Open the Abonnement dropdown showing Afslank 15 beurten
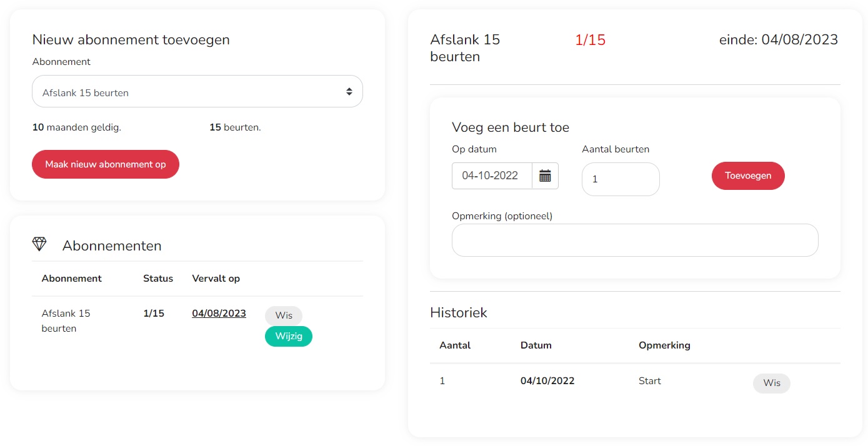Viewport: 868px width, 446px height. point(187,92)
